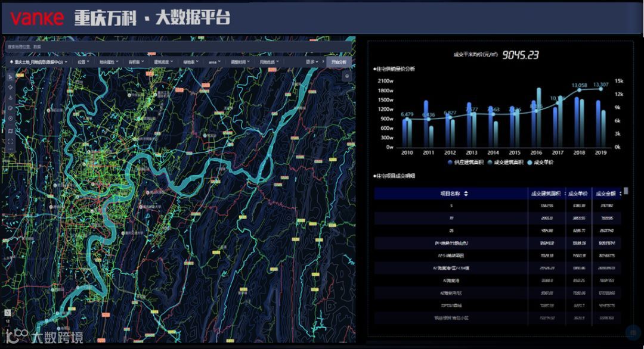Click the 2016 axis label
Image resolution: width=644 pixels, height=349 pixels.
click(536, 152)
